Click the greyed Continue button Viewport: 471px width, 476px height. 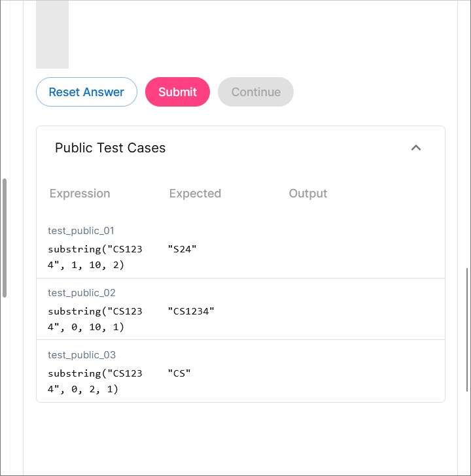(x=256, y=92)
